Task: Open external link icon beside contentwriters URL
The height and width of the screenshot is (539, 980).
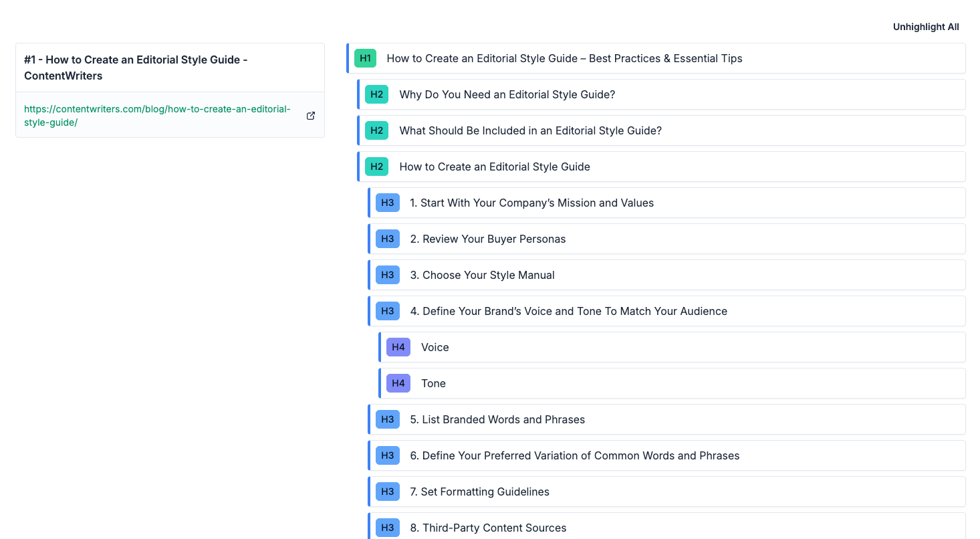Action: point(311,116)
